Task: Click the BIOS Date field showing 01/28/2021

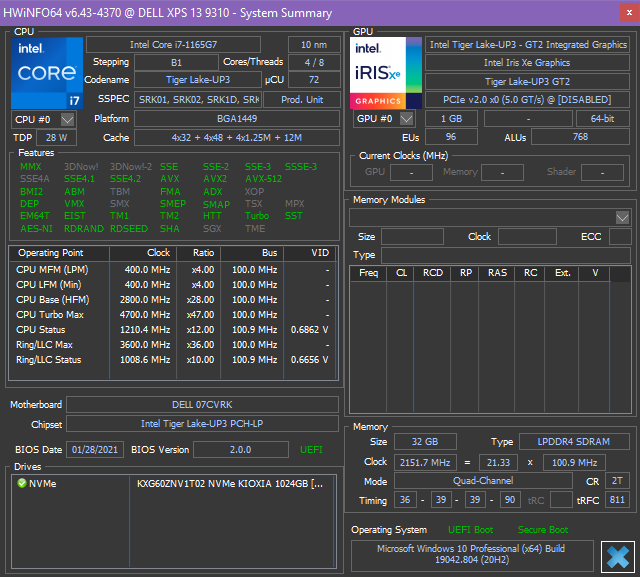Action: pos(96,450)
